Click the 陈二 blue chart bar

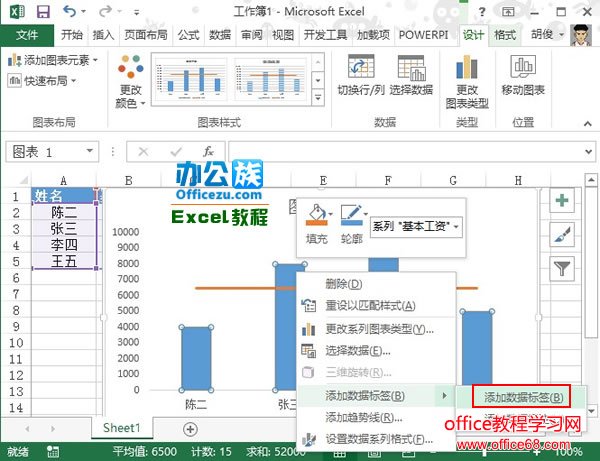tap(196, 359)
